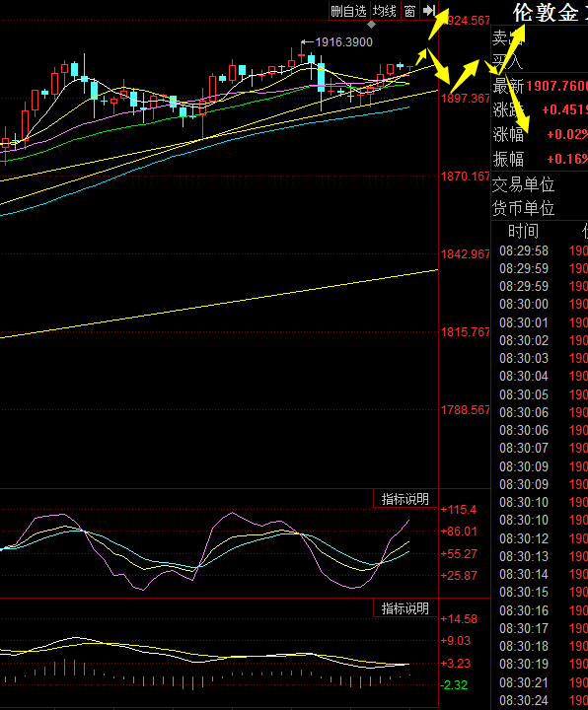Click the 伦敦金 instrument title
588x710 pixels.
(546, 12)
